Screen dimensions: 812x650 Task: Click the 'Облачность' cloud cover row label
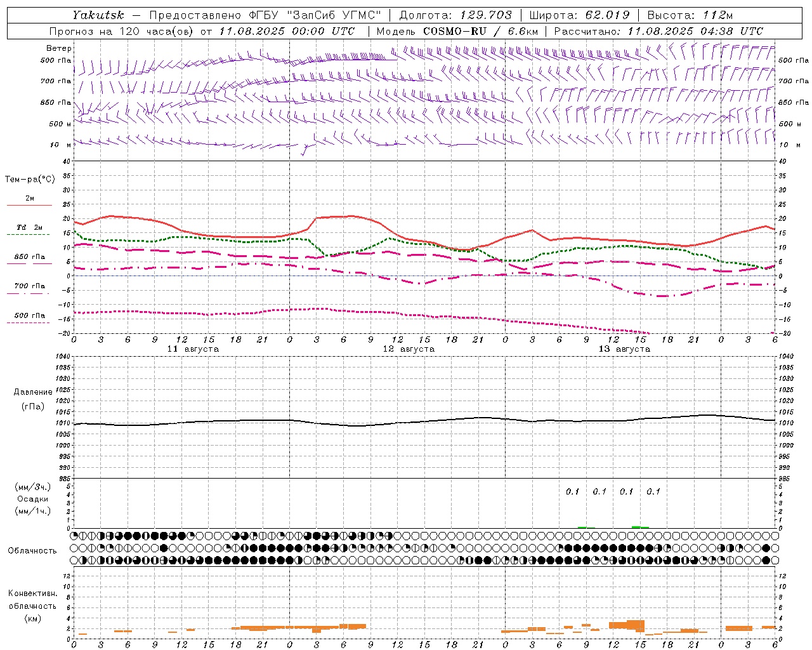coord(32,550)
